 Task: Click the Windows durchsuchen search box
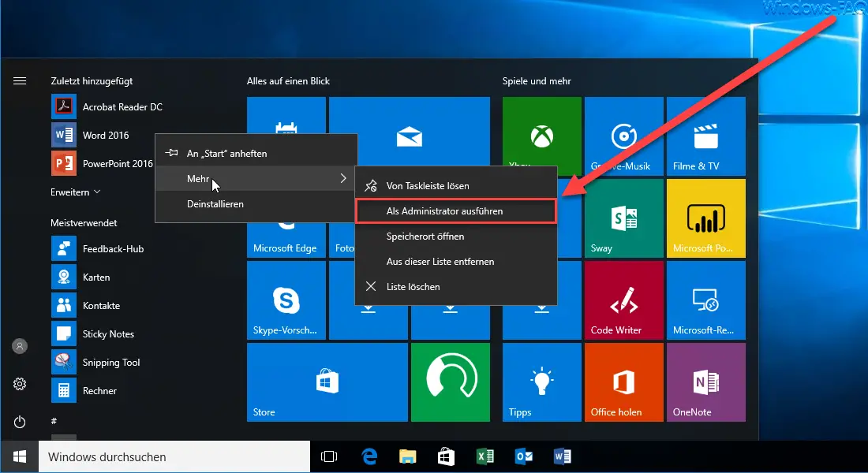[x=174, y=457]
